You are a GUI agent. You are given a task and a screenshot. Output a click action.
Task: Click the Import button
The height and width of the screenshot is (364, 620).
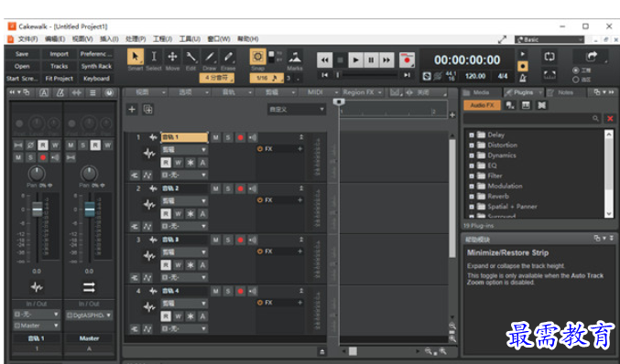(60, 54)
